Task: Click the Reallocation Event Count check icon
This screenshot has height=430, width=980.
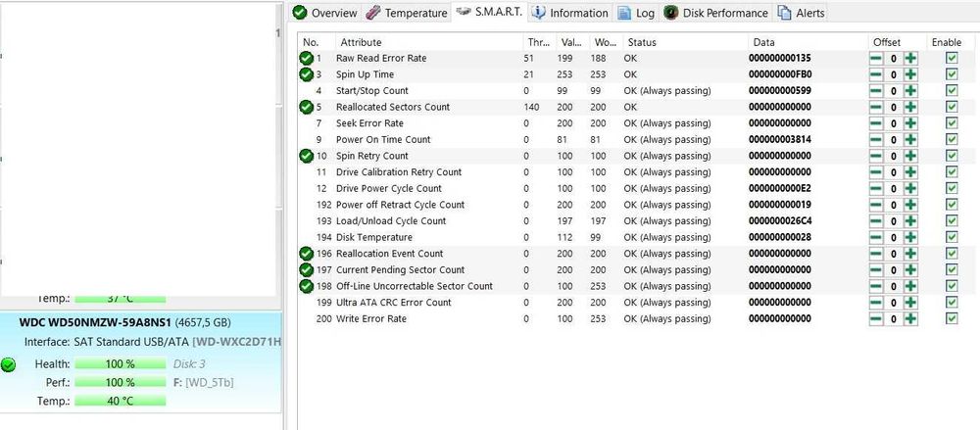Action: pyautogui.click(x=306, y=253)
